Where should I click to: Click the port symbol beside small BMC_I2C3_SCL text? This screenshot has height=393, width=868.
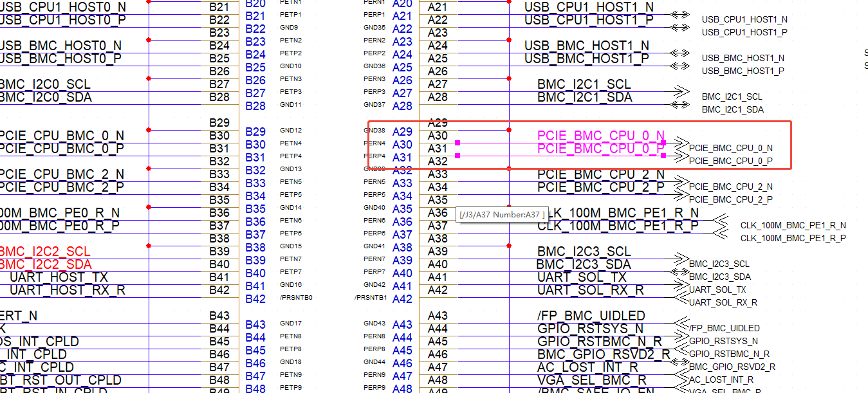(x=679, y=259)
